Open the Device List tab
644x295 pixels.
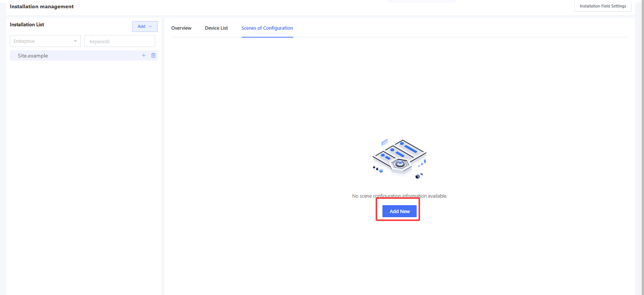click(x=216, y=28)
